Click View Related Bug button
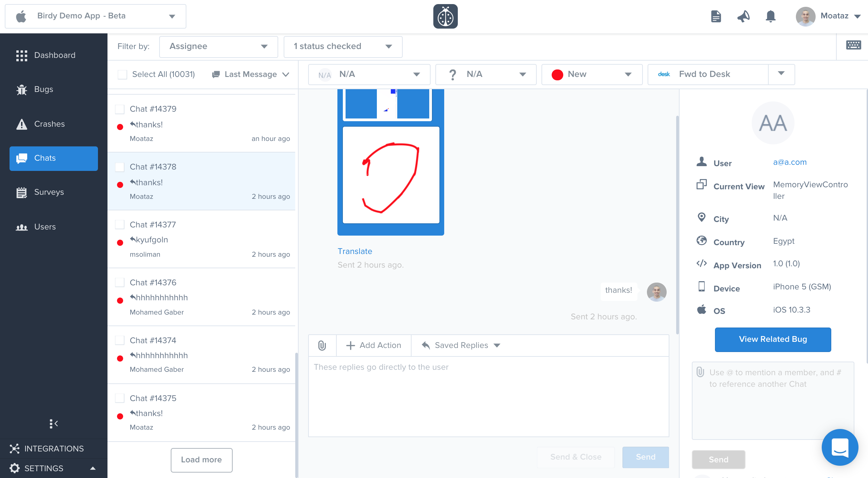The image size is (868, 478). (773, 339)
